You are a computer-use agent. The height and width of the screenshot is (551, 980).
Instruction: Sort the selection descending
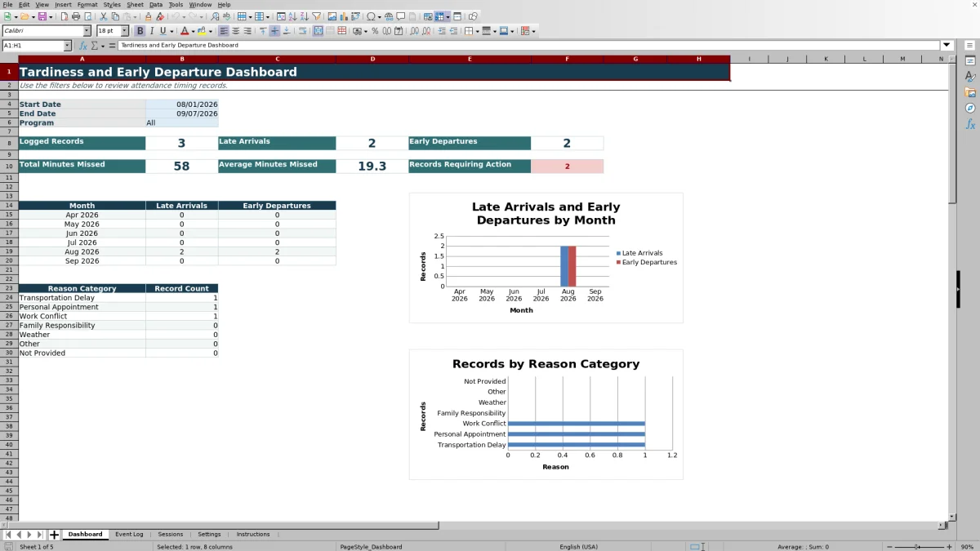pyautogui.click(x=305, y=16)
